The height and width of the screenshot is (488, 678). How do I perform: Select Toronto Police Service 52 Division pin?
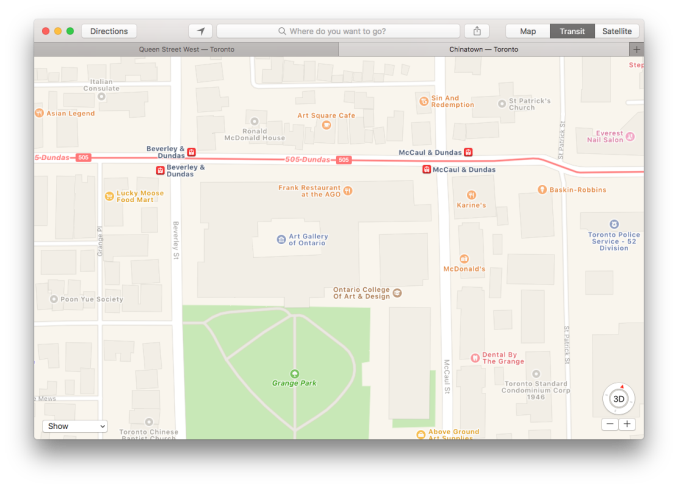pyautogui.click(x=614, y=224)
